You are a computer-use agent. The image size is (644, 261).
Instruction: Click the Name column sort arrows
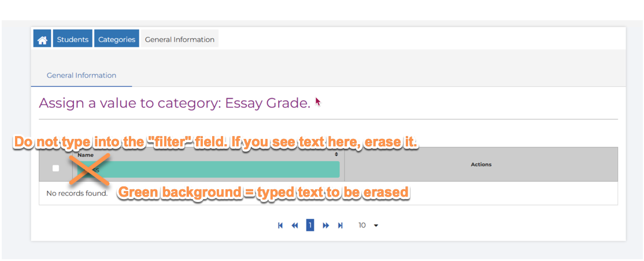[x=336, y=155]
